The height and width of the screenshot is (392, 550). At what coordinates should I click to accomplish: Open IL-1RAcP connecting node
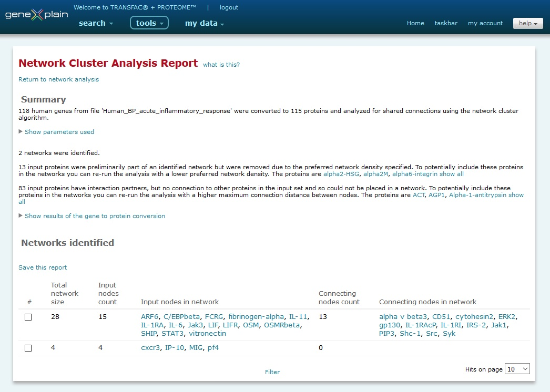[x=421, y=325]
